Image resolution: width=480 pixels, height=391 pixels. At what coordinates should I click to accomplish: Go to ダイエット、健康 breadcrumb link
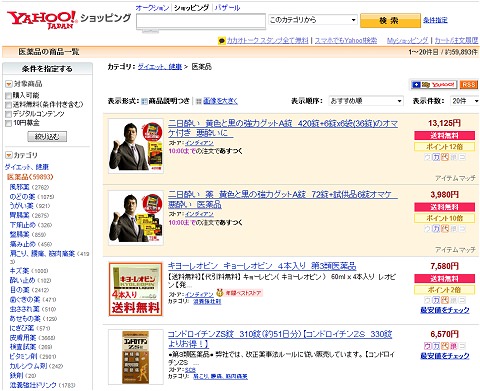[x=160, y=67]
